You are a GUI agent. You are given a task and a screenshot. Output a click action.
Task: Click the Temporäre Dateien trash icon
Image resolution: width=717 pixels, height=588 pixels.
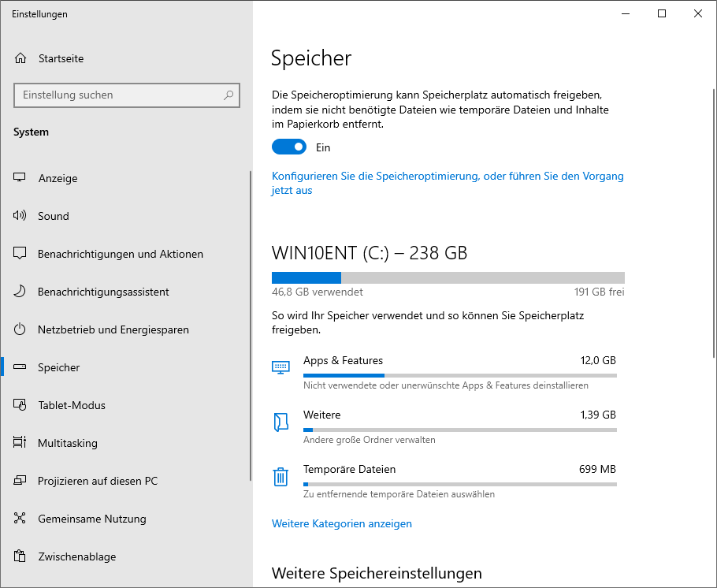coord(280,477)
